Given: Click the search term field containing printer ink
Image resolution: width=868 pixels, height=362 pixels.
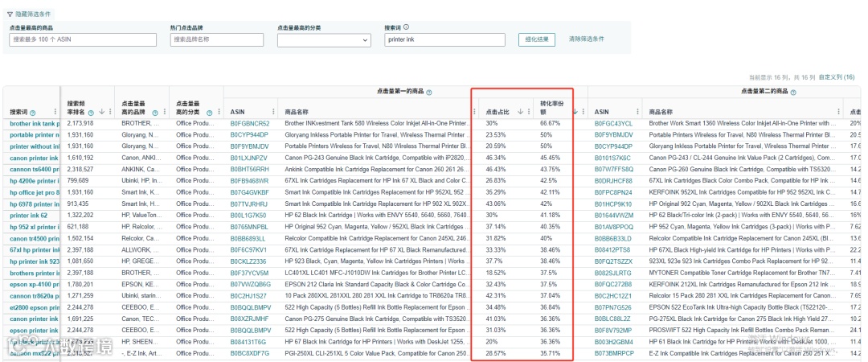Looking at the screenshot, I should pyautogui.click(x=444, y=40).
